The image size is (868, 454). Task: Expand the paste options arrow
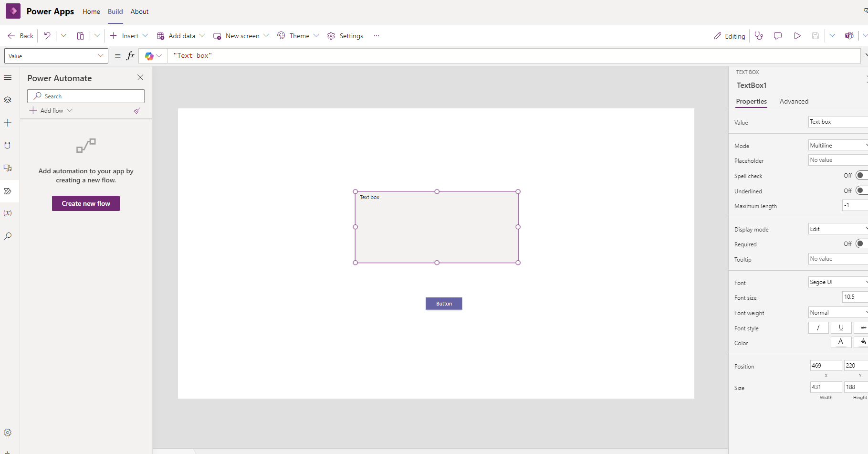pyautogui.click(x=97, y=36)
